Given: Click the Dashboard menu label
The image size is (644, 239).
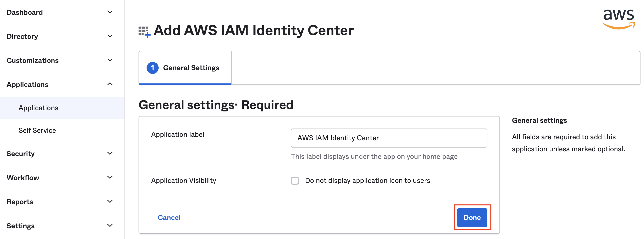Looking at the screenshot, I should (25, 12).
